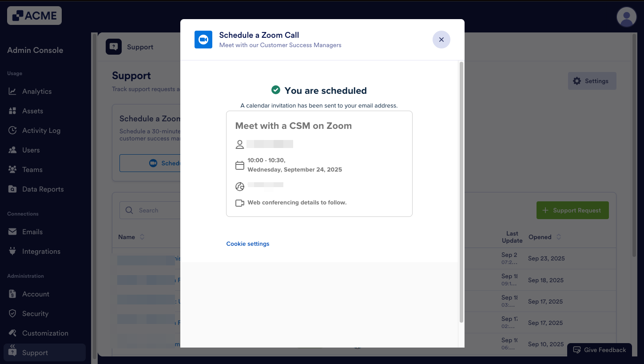
Task: Select the Assets icon
Action: coord(13,111)
